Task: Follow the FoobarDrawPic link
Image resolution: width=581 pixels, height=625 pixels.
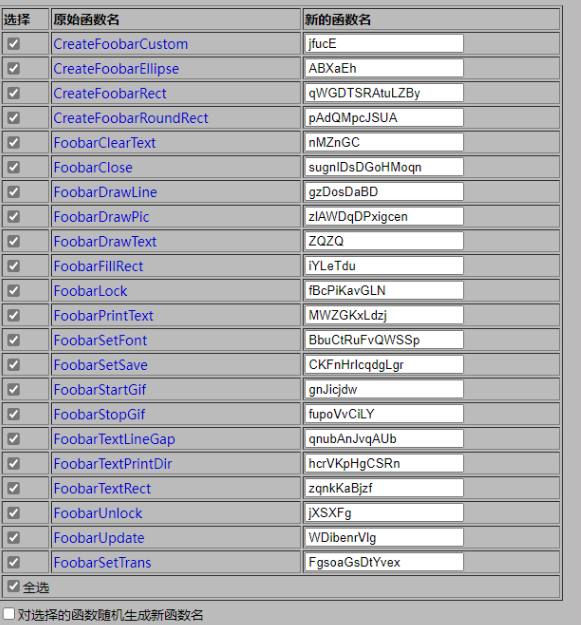Action: [x=102, y=217]
